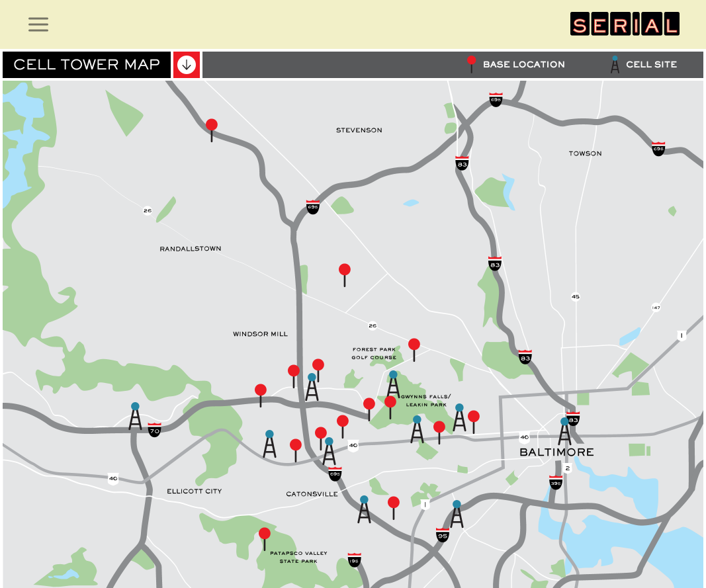
Task: Click the red pin near Stevenson highway
Action: [212, 126]
